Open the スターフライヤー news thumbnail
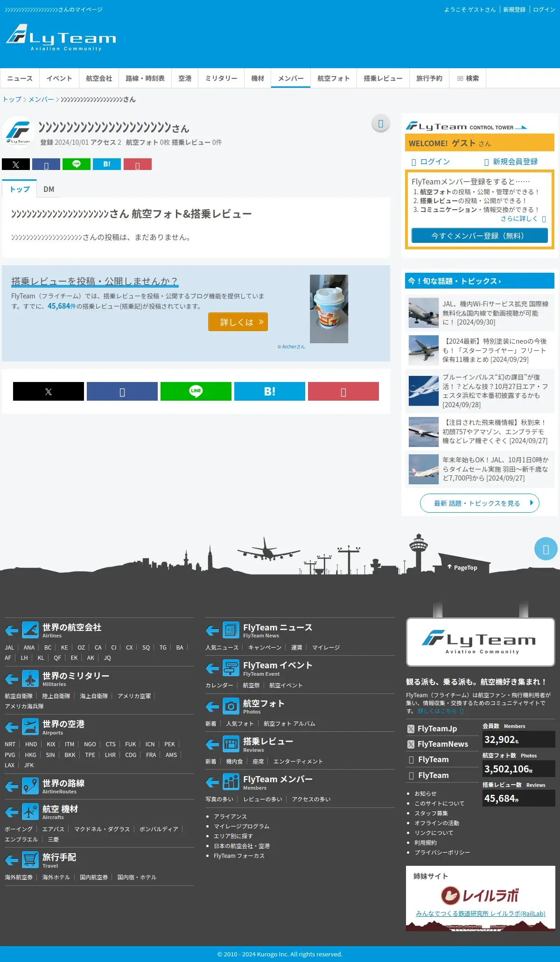This screenshot has width=560, height=962. click(x=424, y=350)
